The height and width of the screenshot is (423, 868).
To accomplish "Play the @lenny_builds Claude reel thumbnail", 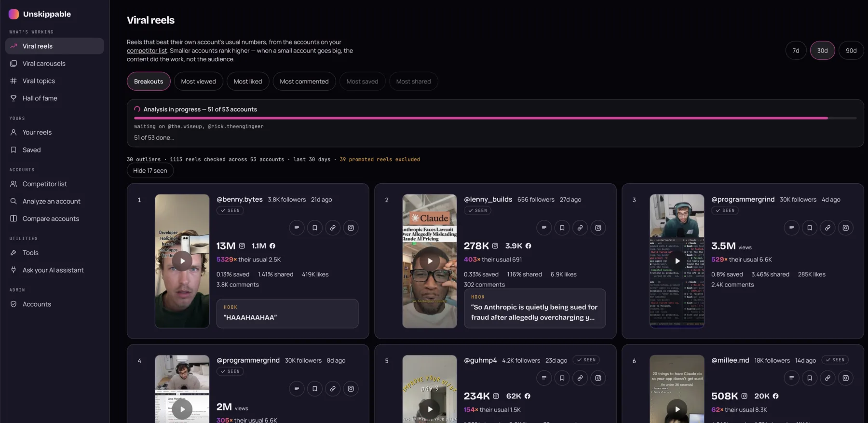I will pyautogui.click(x=430, y=261).
